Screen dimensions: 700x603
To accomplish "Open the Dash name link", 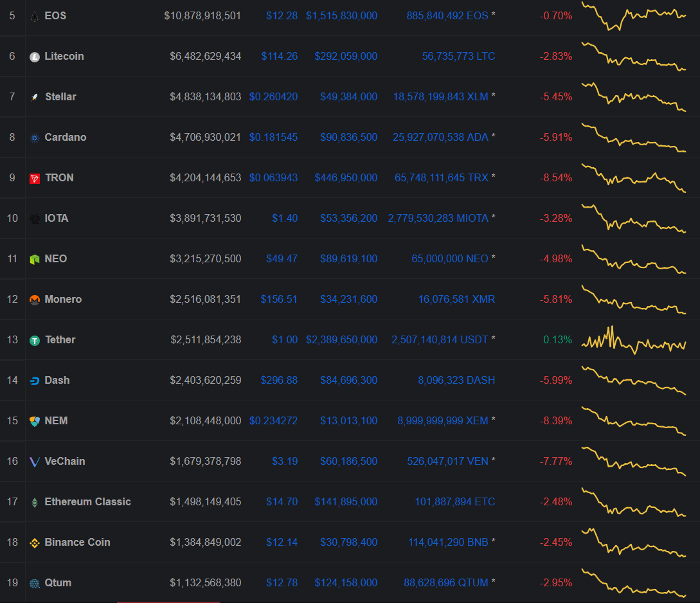I will tap(57, 381).
